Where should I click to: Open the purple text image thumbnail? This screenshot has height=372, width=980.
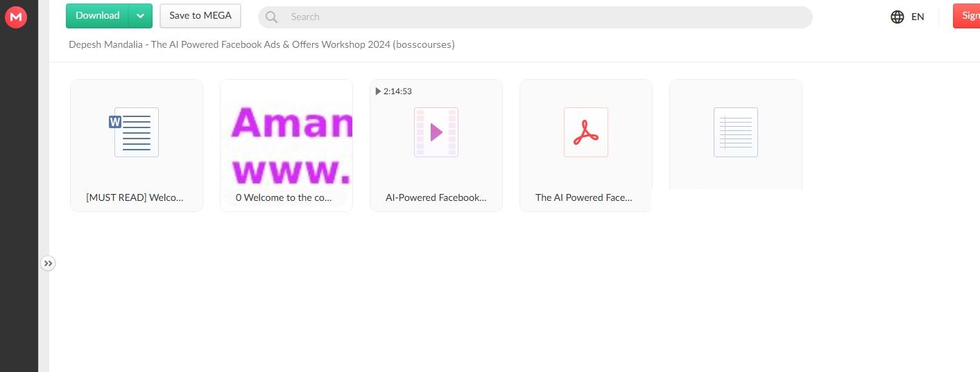[286, 143]
